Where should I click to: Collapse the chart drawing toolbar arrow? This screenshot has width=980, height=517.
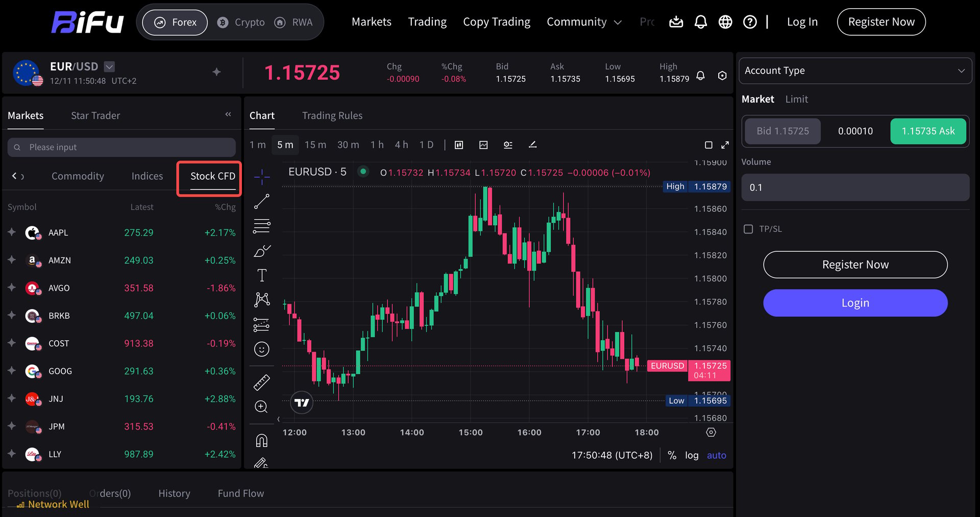coord(278,419)
